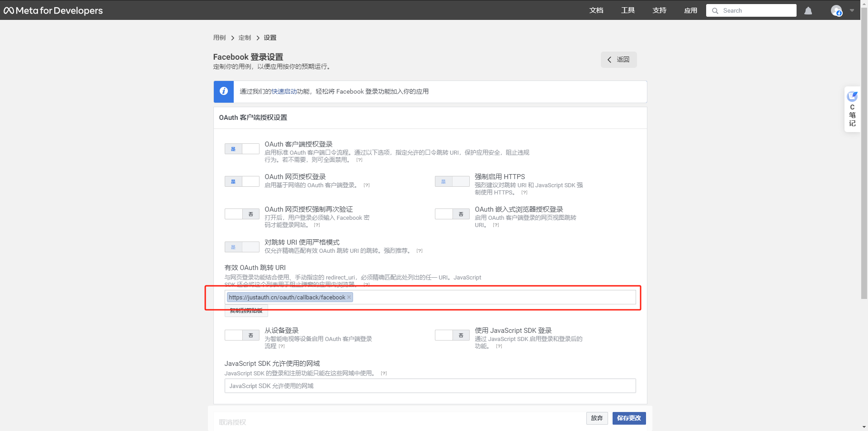Click the search magnifier icon
The width and height of the screenshot is (868, 431).
tap(715, 11)
